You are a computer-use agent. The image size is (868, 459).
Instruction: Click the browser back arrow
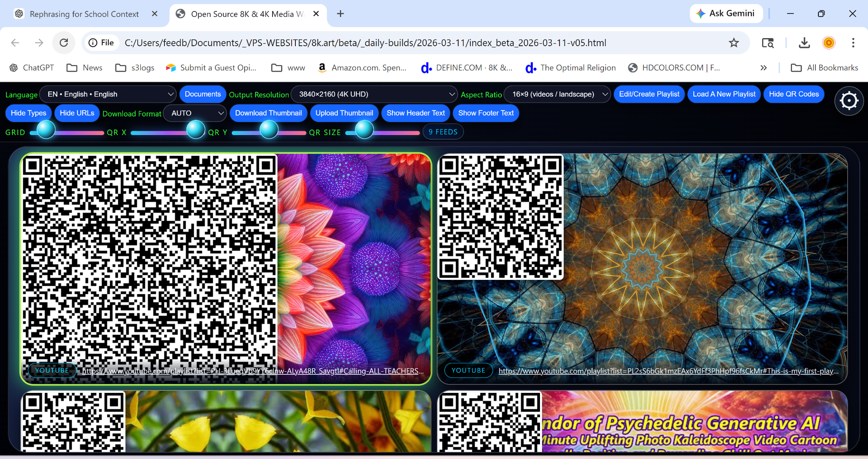(x=15, y=43)
